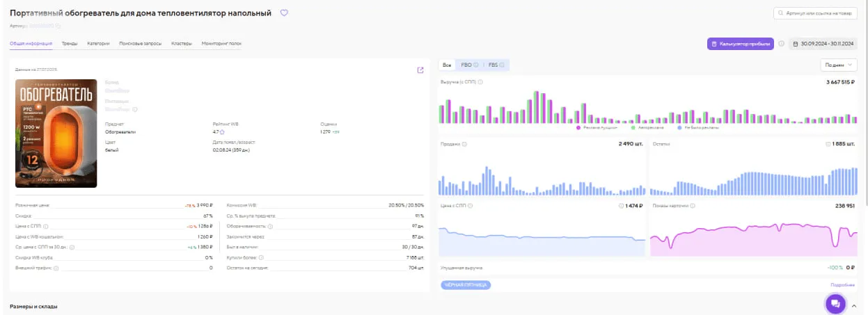Click the ЧЁРНАЯ ПЯТНИЦА tag
The image size is (868, 315).
(466, 285)
